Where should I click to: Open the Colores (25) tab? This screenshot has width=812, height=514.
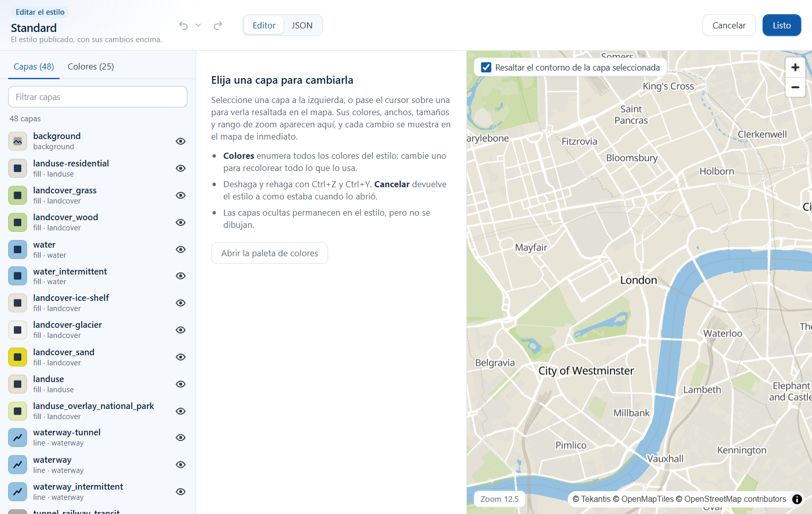pyautogui.click(x=91, y=66)
